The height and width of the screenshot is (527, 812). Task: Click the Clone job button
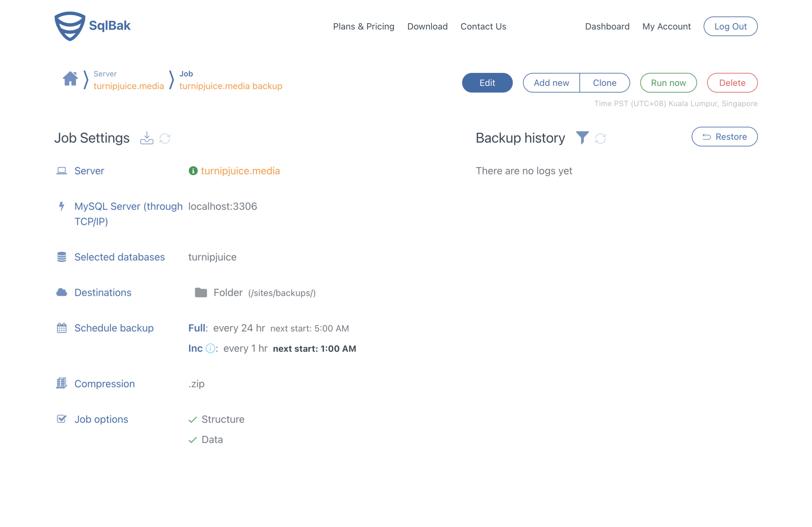tap(604, 82)
